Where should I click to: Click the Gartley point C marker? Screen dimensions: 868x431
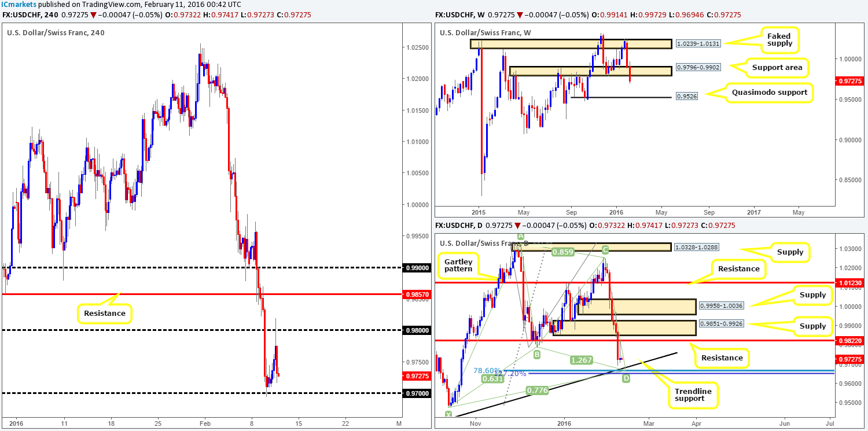[605, 249]
